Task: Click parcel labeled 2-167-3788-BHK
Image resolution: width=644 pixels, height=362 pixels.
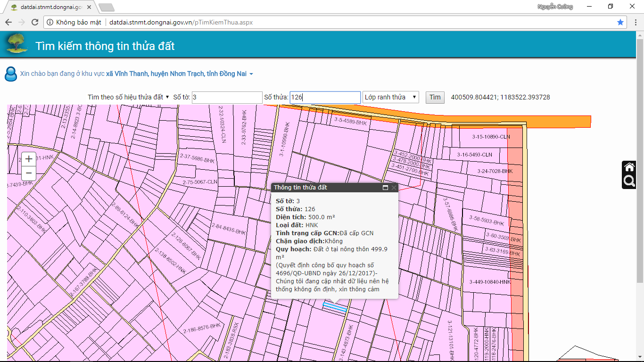Action: pos(84,282)
